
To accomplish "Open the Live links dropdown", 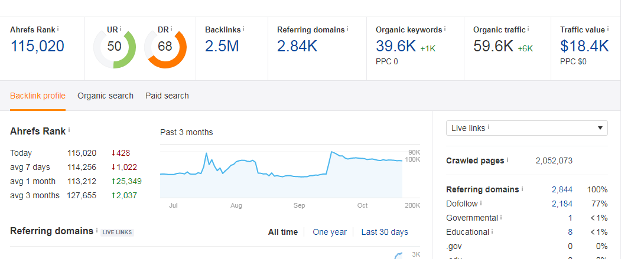I will [526, 128].
